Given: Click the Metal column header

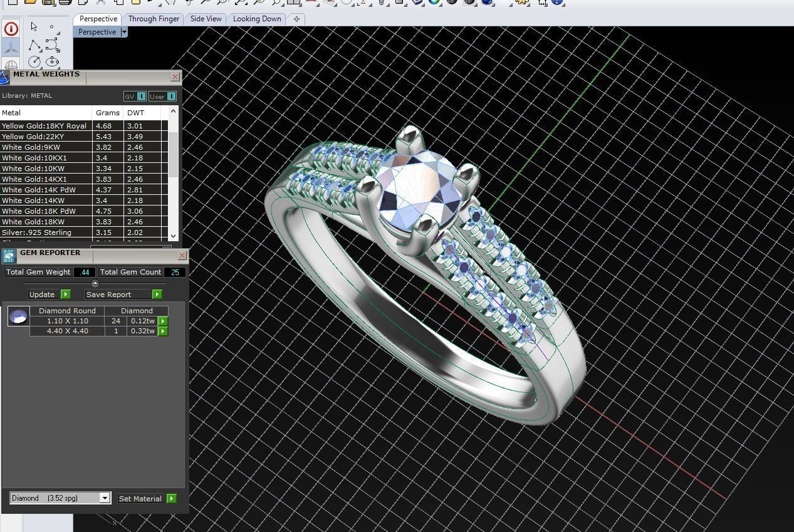Looking at the screenshot, I should point(46,113).
